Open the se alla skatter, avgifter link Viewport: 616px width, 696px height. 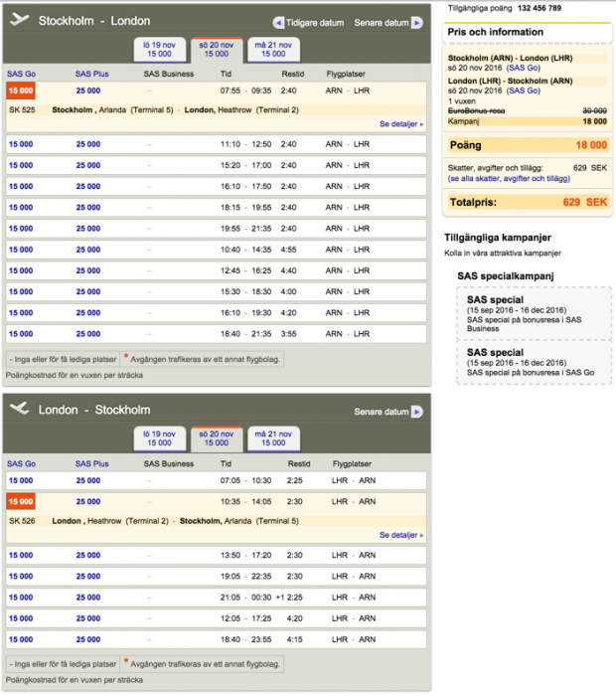(509, 179)
